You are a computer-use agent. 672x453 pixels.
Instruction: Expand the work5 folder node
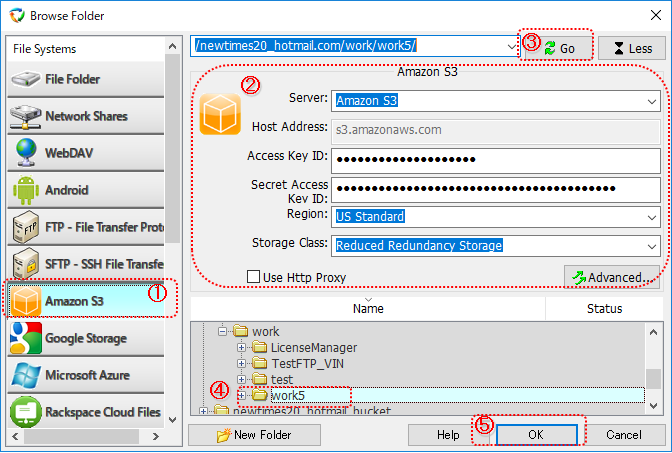[x=241, y=395]
